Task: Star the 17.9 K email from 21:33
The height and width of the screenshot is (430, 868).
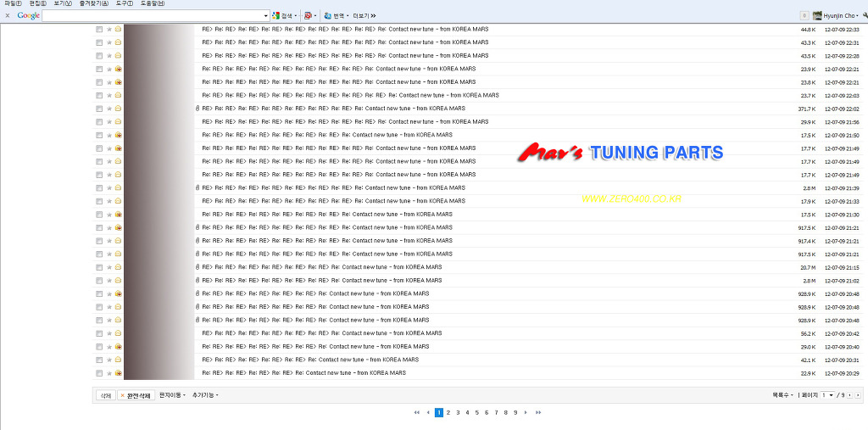Action: pyautogui.click(x=109, y=201)
